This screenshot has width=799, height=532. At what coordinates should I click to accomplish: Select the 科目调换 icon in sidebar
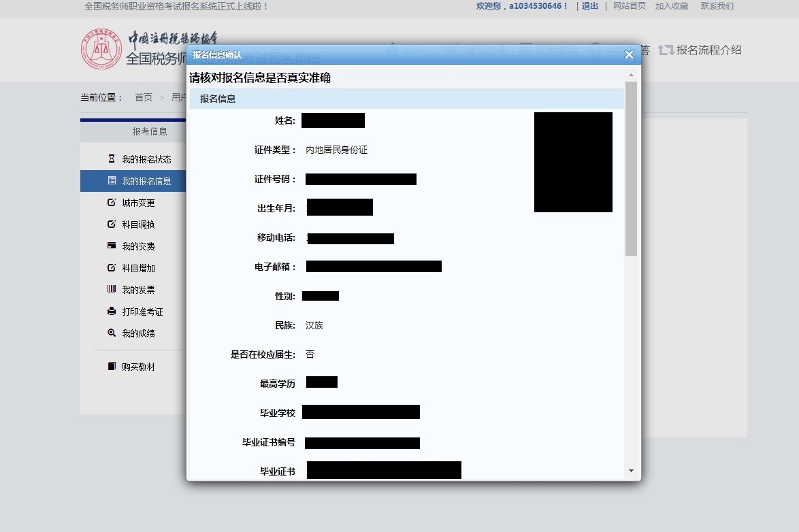[112, 224]
